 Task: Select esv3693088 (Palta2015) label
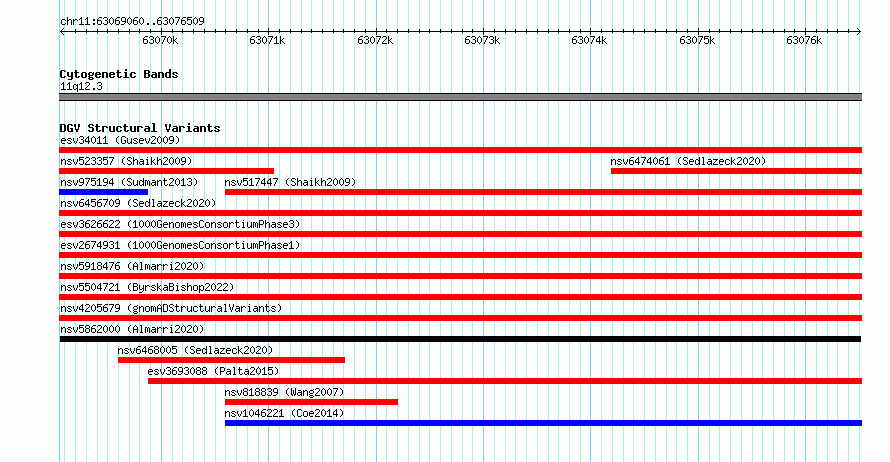click(213, 371)
